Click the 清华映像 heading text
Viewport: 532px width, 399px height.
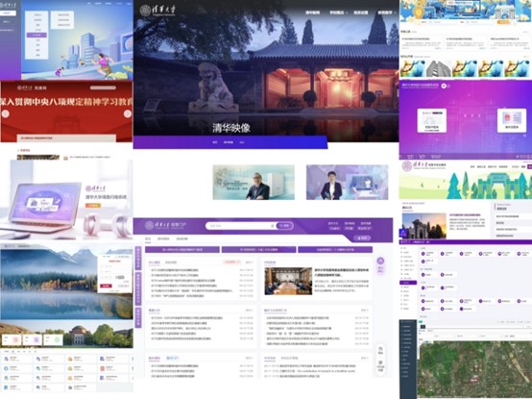coord(231,128)
